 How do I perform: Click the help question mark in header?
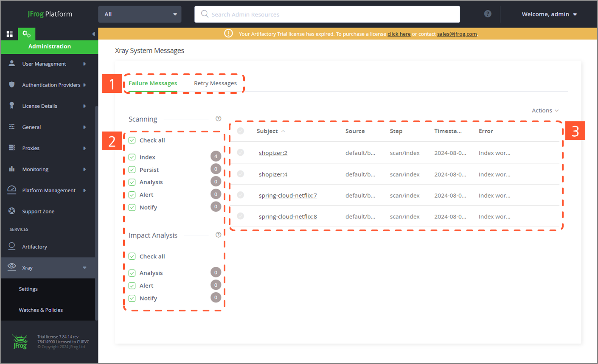coord(488,14)
